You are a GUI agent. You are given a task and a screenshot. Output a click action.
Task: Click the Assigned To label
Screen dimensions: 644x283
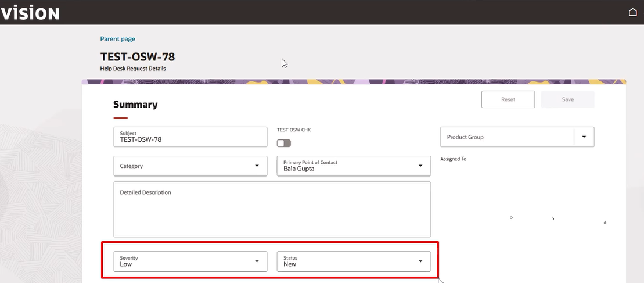pyautogui.click(x=454, y=159)
